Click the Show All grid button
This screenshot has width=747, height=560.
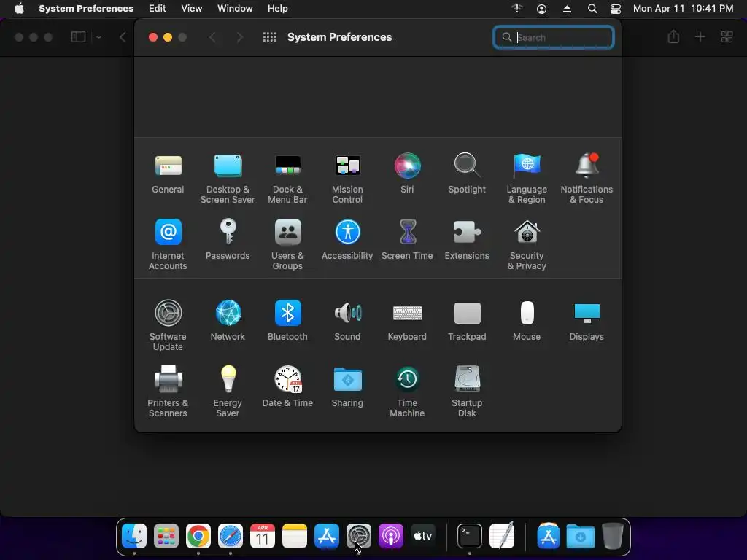[270, 37]
